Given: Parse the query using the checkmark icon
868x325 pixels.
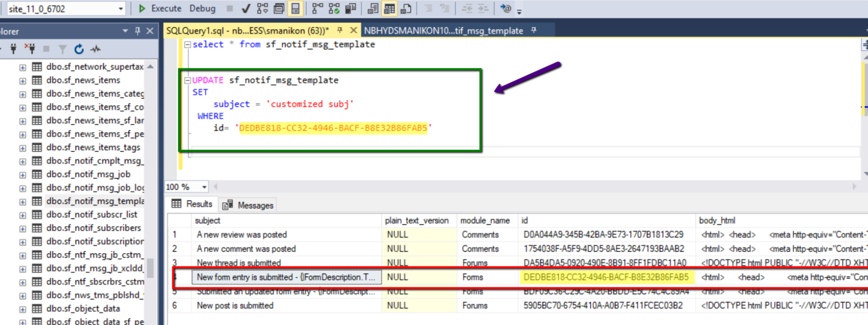Looking at the screenshot, I should pyautogui.click(x=246, y=8).
